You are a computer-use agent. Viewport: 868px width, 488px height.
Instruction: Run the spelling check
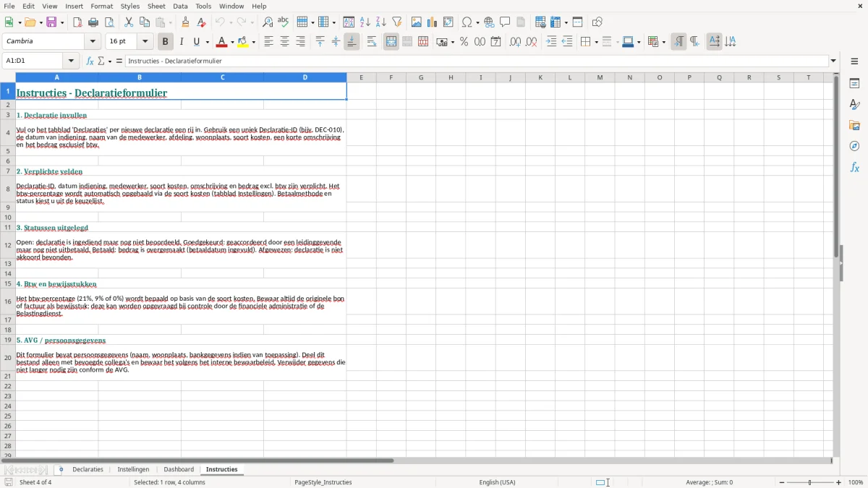(x=284, y=22)
